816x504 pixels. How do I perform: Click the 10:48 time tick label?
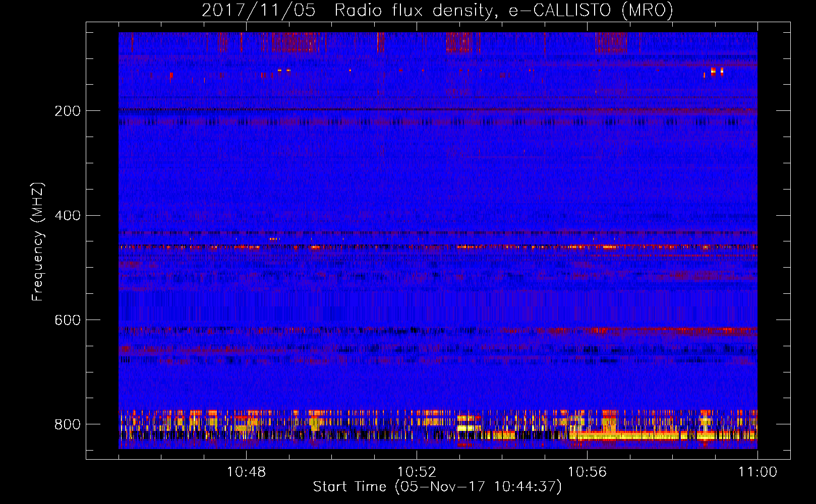[246, 472]
